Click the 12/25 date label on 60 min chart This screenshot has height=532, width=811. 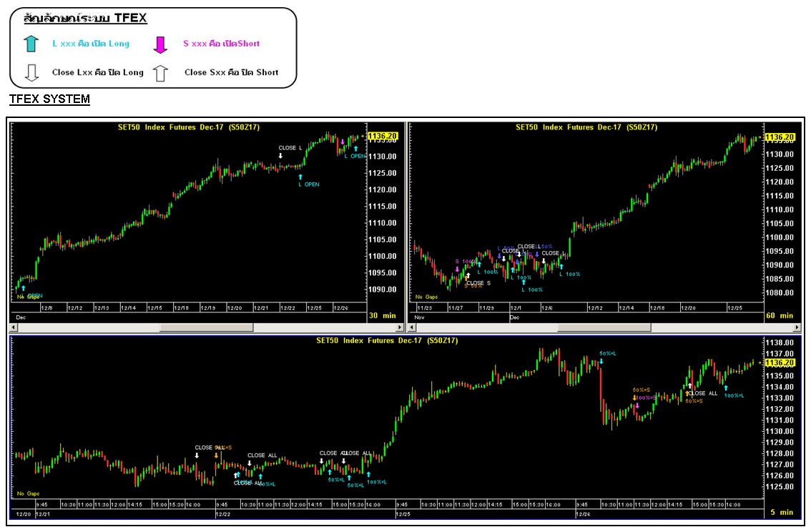(x=735, y=308)
